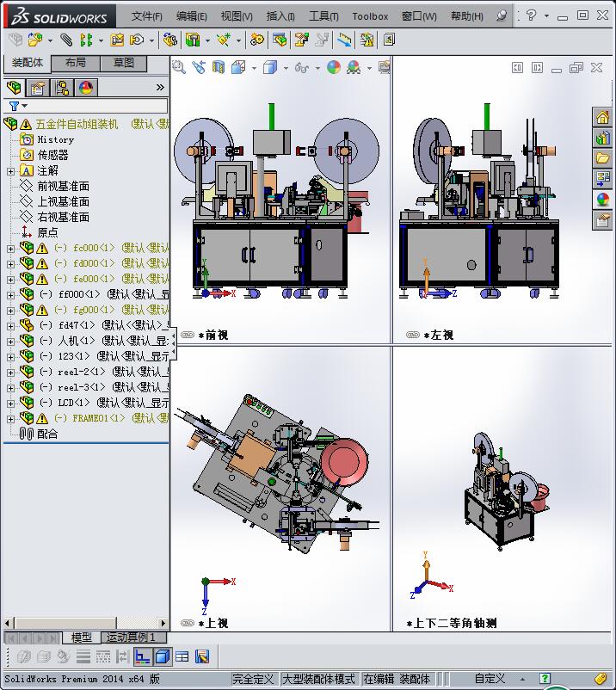Image resolution: width=616 pixels, height=690 pixels.
Task: Select the 配合 mates folder in the tree
Action: [47, 434]
